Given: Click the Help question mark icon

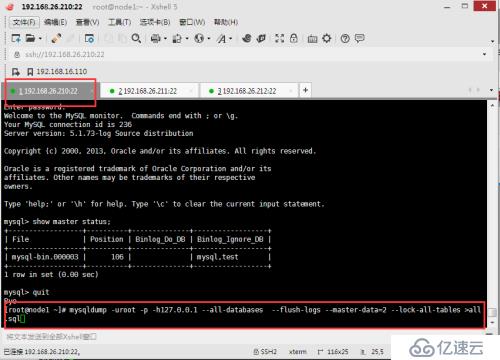Looking at the screenshot, I should pyautogui.click(x=345, y=39).
